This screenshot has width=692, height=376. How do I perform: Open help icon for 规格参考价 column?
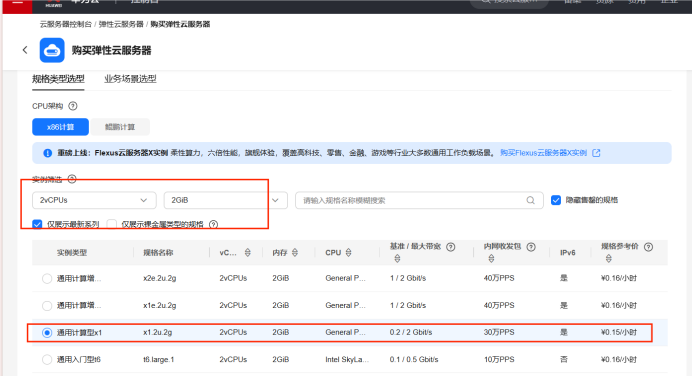(x=648, y=247)
